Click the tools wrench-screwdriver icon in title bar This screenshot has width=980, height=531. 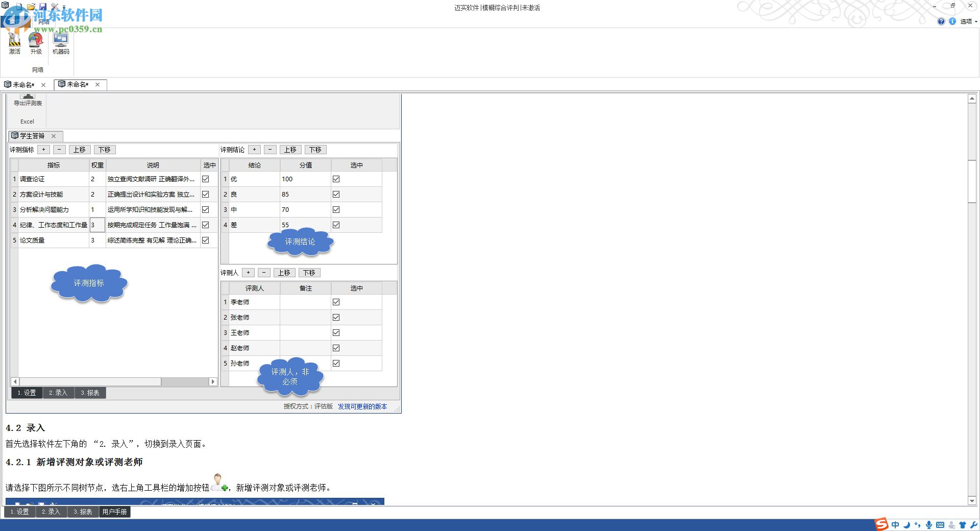coord(55,7)
